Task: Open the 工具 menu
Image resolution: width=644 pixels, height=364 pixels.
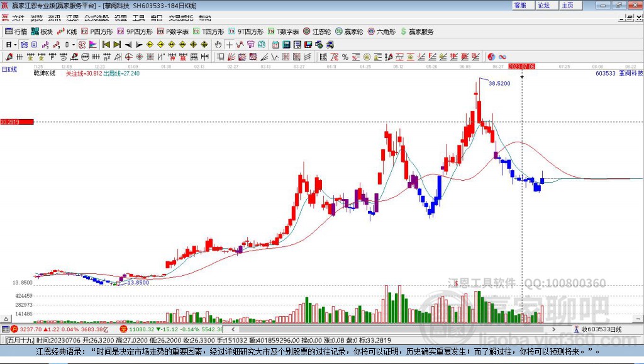Action: (139, 18)
